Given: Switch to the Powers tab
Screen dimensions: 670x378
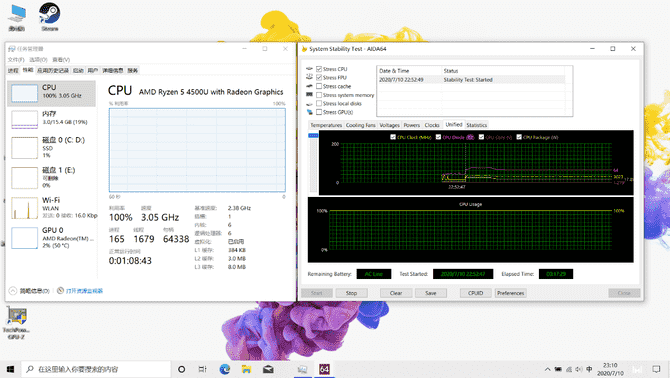Looking at the screenshot, I should click(411, 125).
